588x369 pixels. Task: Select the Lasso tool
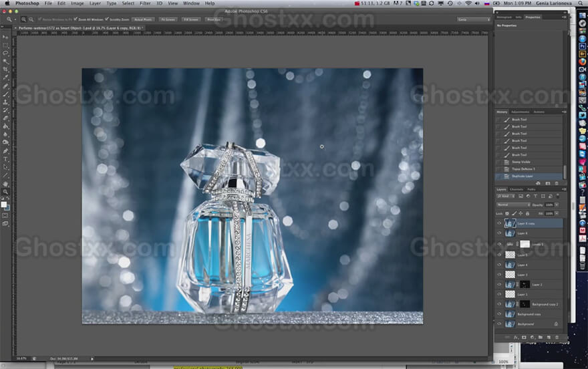[5, 53]
